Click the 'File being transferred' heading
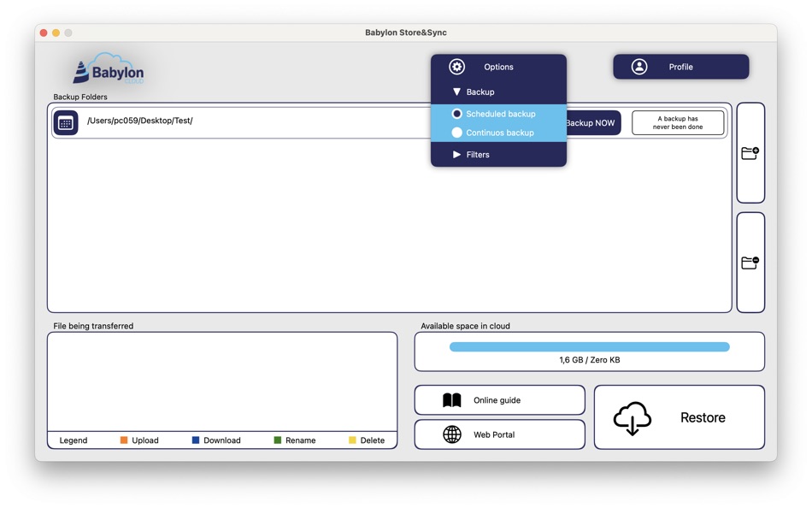 coord(93,326)
